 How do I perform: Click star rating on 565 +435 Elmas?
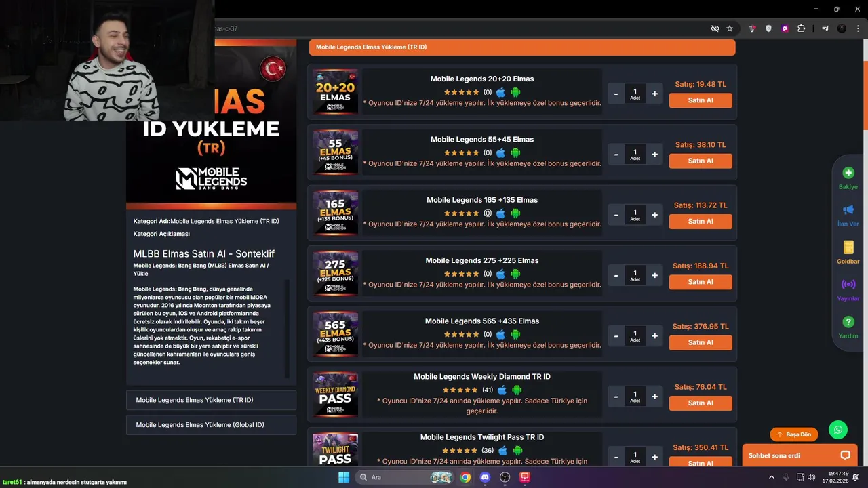[x=462, y=335]
